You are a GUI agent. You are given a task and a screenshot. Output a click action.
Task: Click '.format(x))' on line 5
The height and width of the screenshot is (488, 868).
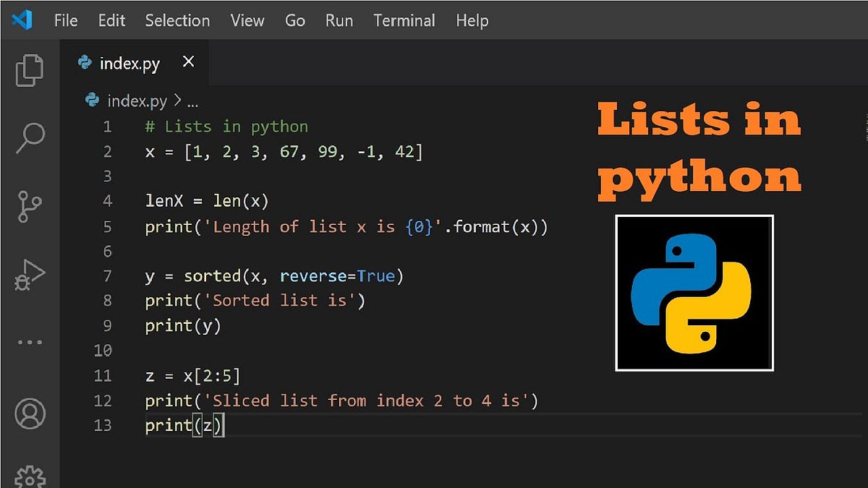tap(497, 226)
